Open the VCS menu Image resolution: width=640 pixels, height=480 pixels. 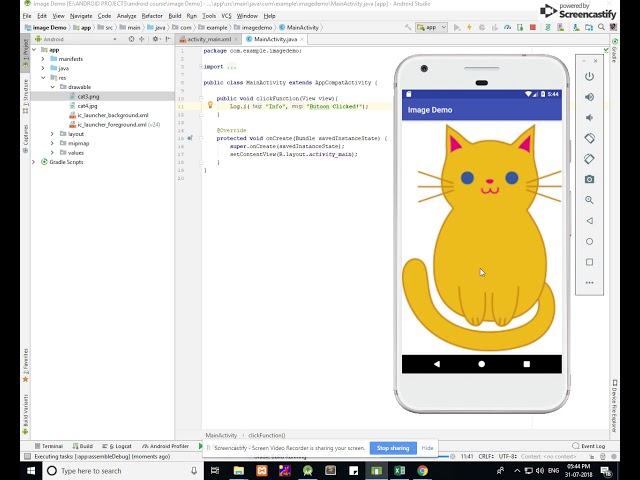[x=226, y=16]
